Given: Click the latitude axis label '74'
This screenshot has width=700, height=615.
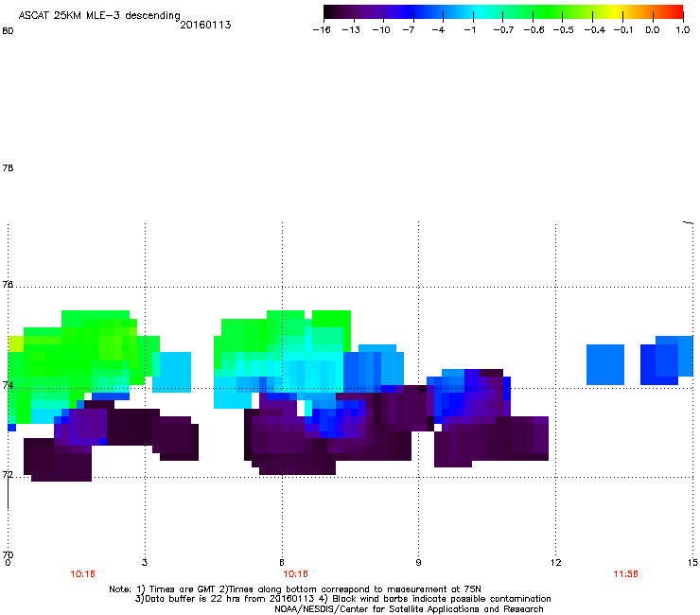Looking at the screenshot, I should (8, 385).
